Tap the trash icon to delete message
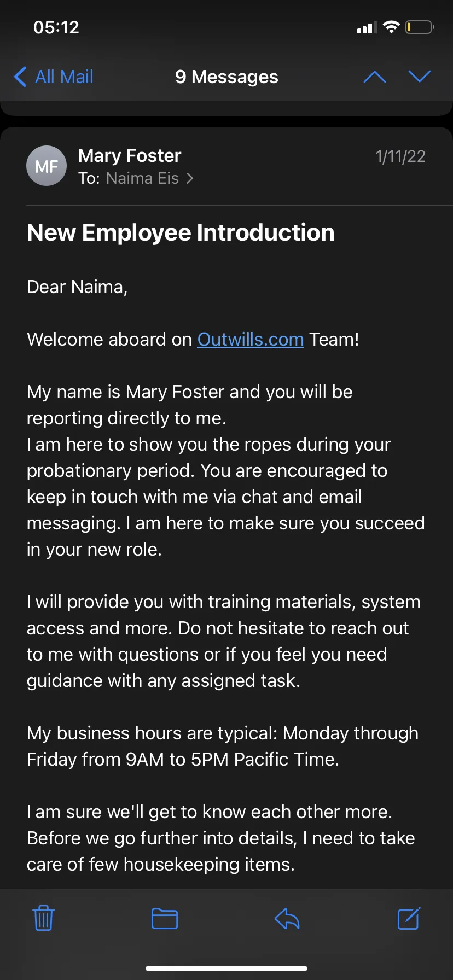The height and width of the screenshot is (980, 453). click(43, 918)
